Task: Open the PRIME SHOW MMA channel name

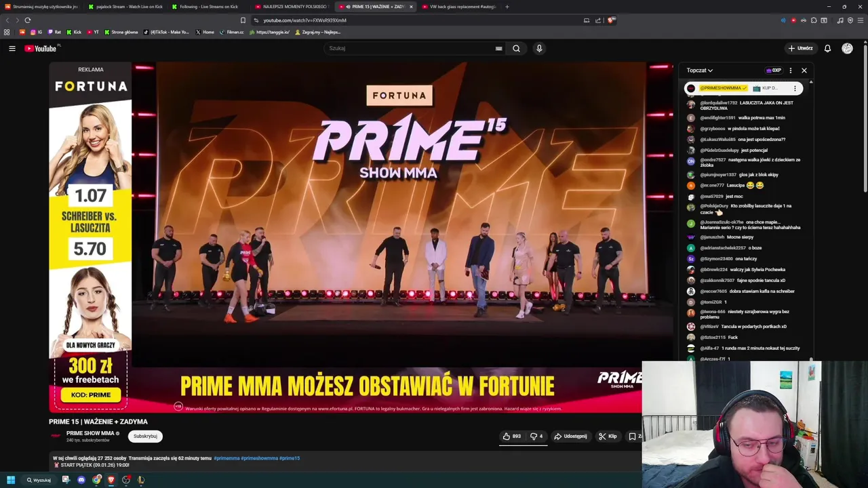Action: tap(90, 433)
